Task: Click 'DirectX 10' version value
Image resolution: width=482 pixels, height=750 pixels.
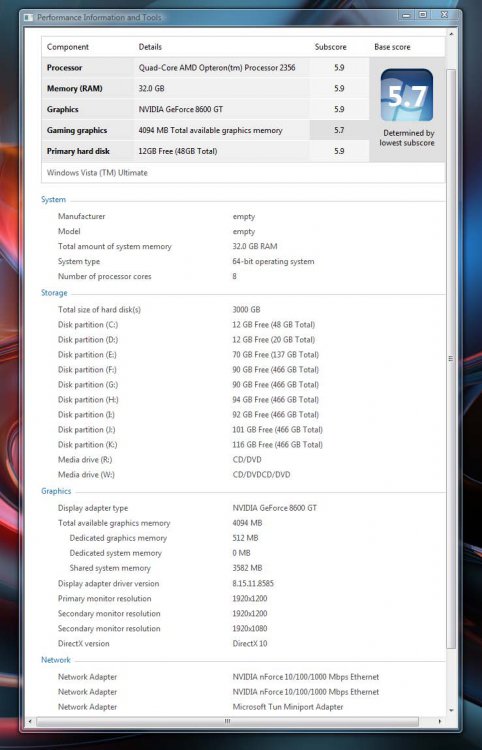Action: pos(250,643)
